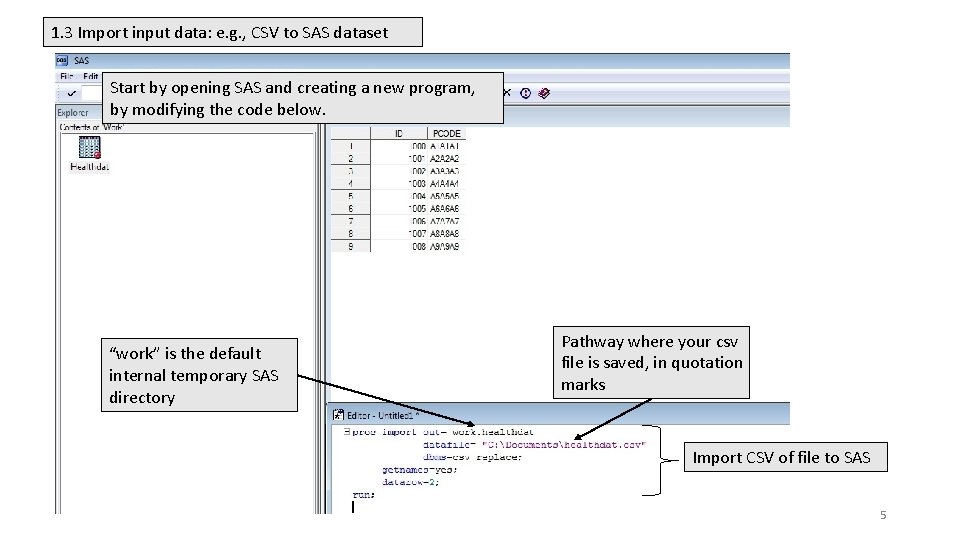Click the Contents of 'Work' label
960x540 pixels.
click(x=92, y=127)
